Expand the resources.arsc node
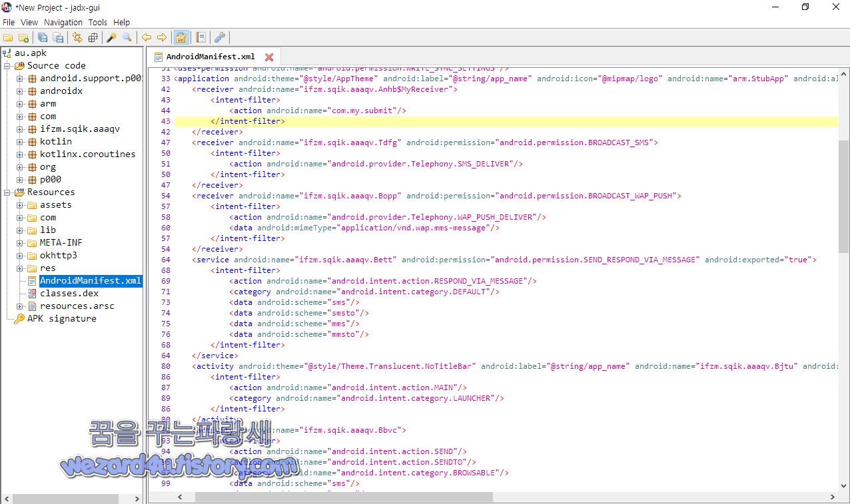850x504 pixels. [x=20, y=306]
